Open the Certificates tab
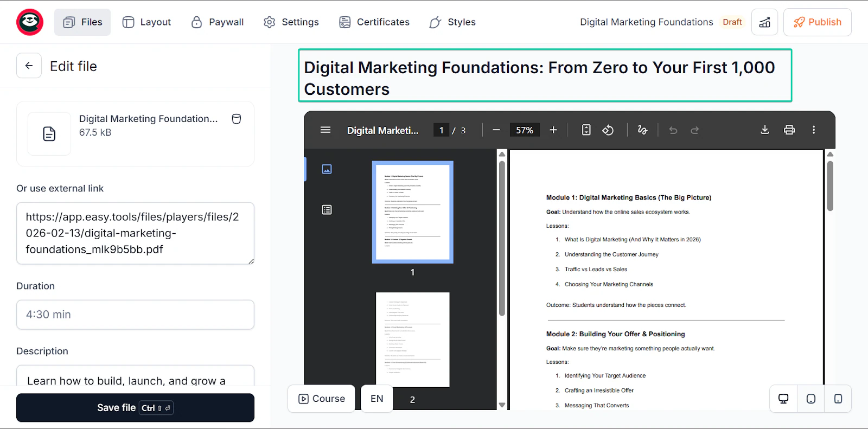This screenshot has height=429, width=868. pos(374,22)
